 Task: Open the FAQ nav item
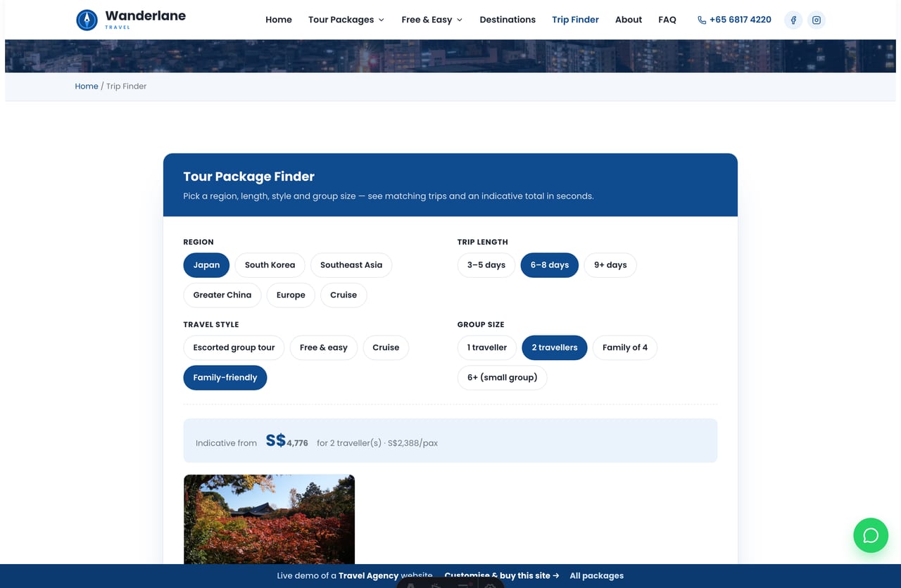pos(667,20)
